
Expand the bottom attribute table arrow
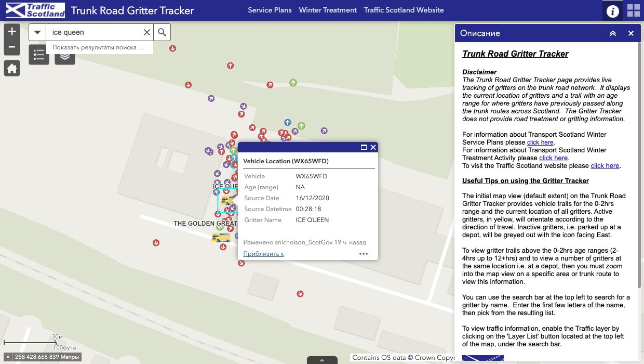coord(322,360)
